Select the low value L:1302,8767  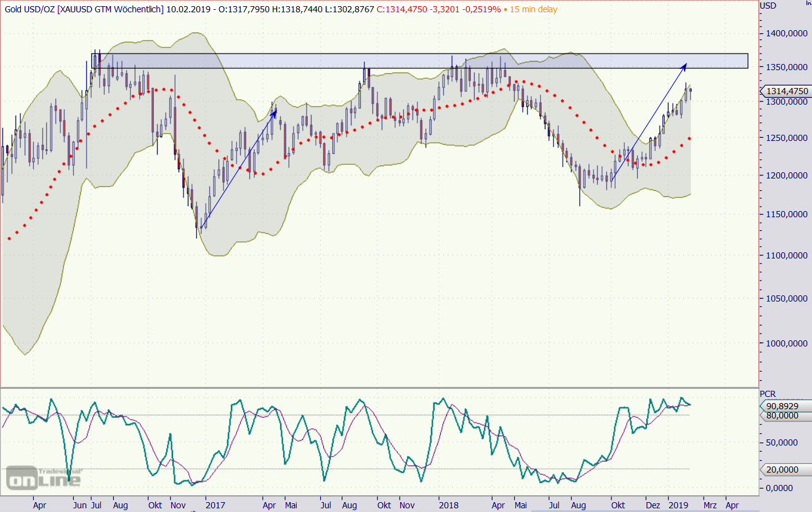pos(348,9)
